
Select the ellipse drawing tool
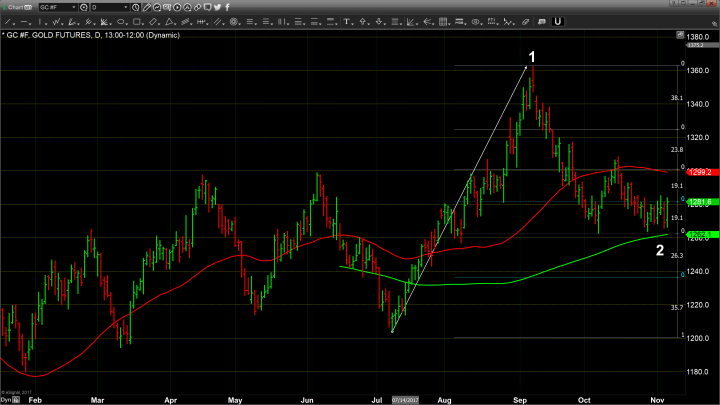click(120, 21)
